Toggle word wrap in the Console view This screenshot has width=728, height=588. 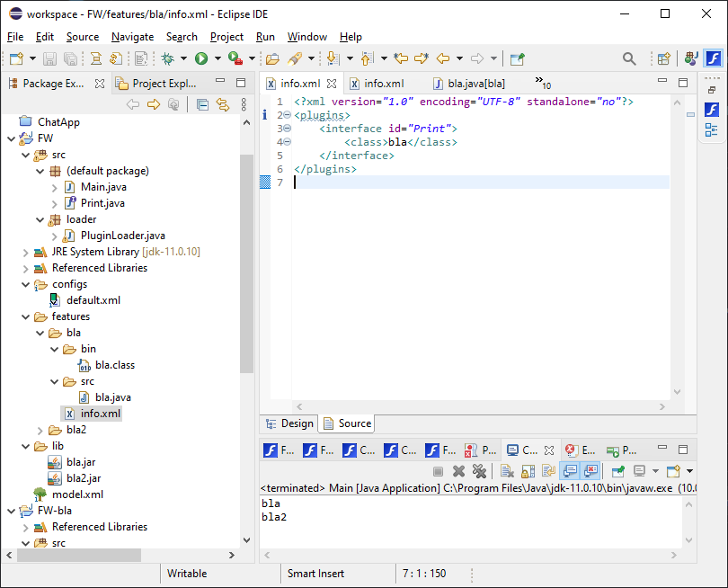(x=546, y=470)
